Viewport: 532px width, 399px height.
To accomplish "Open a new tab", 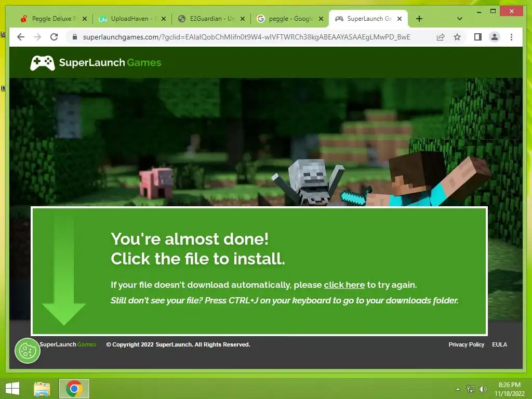I will pos(419,19).
